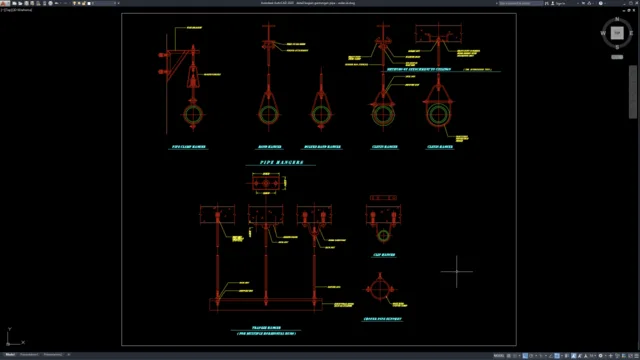Click the E direction on the ViewCube compass
The width and height of the screenshot is (640, 360).
click(x=631, y=33)
